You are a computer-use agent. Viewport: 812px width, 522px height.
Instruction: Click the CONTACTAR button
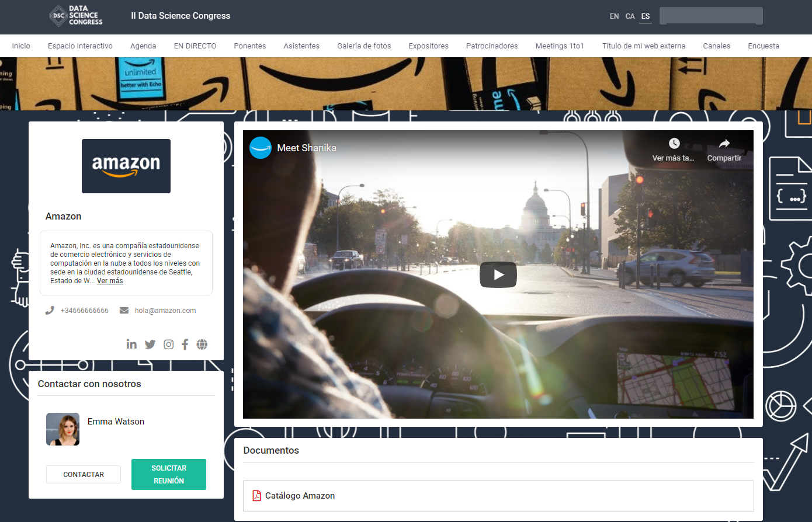pyautogui.click(x=84, y=475)
